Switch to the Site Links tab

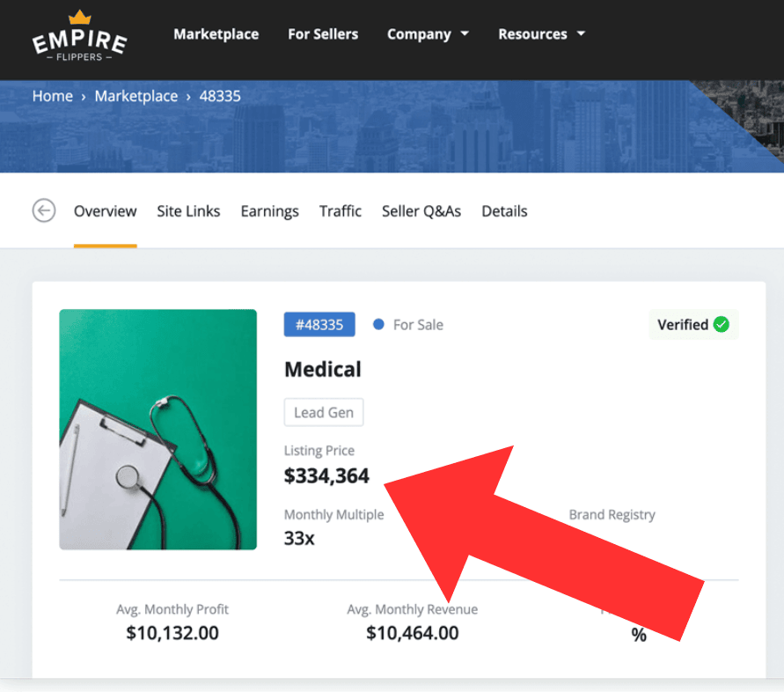(x=188, y=211)
